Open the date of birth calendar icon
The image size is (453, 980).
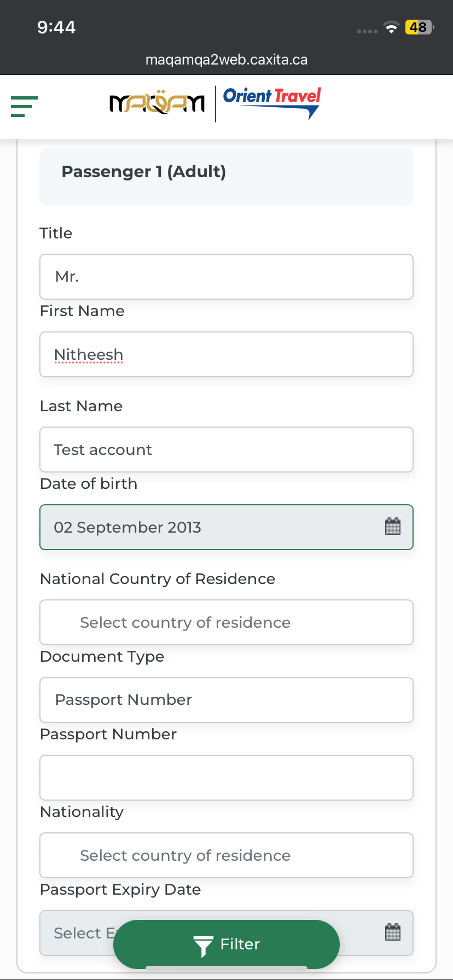(x=393, y=527)
